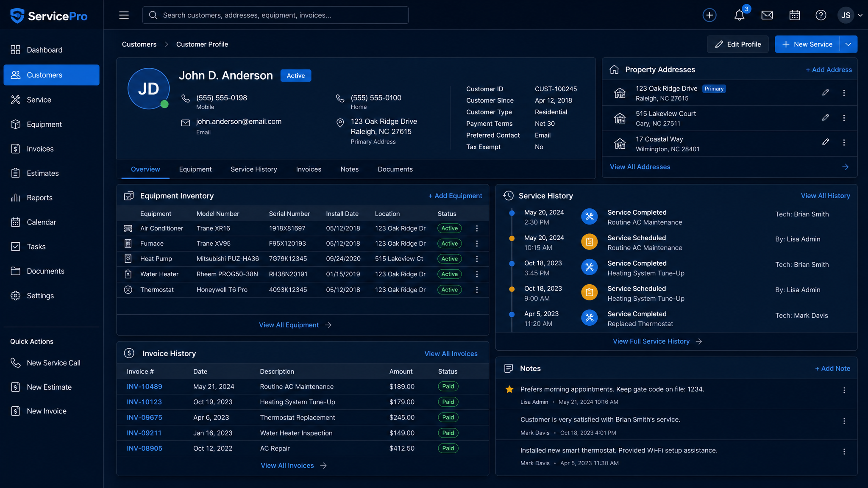Click the star on the pinned note
Viewport: 868px width, 488px height.
[x=509, y=389]
